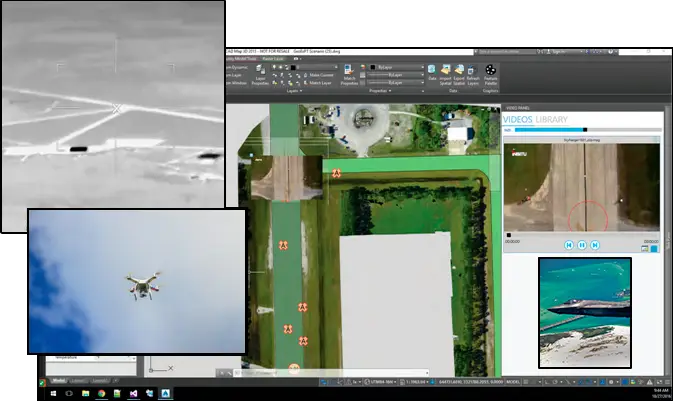The width and height of the screenshot is (673, 401).
Task: Click the command line input field
Action: pyautogui.click(x=331, y=373)
